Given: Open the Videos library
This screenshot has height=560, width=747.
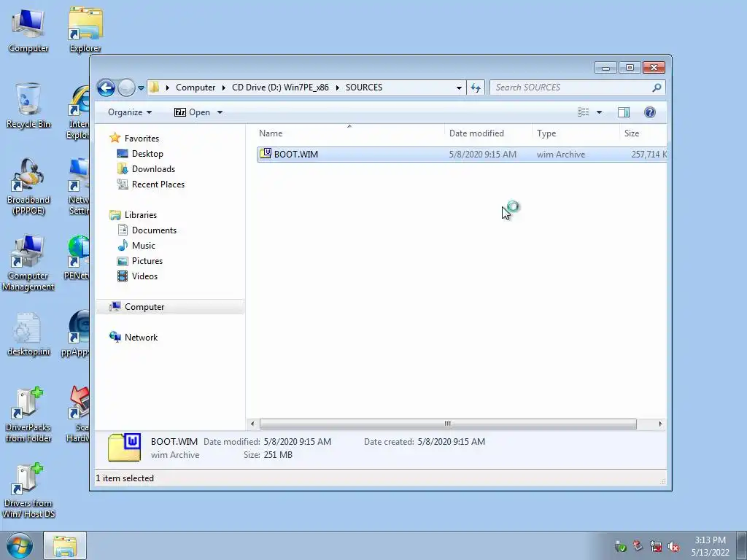Looking at the screenshot, I should (x=144, y=276).
